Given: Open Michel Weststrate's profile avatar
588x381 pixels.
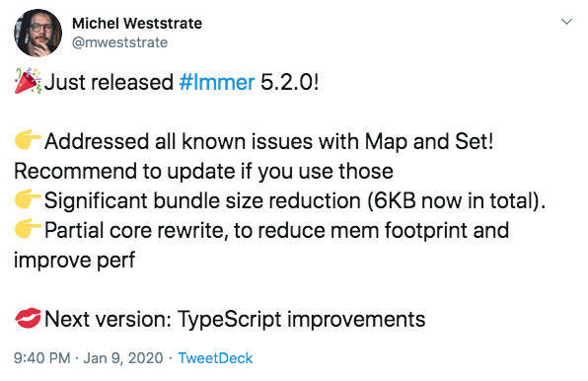Looking at the screenshot, I should (x=37, y=33).
